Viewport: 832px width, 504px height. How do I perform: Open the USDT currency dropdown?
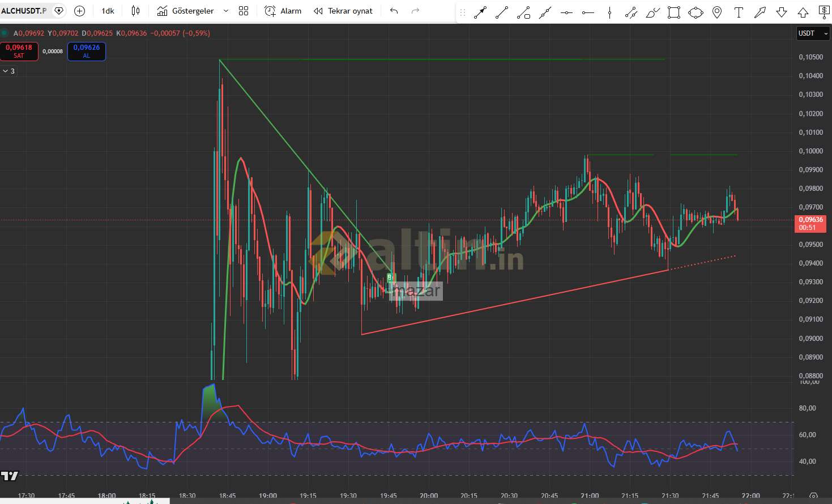[x=813, y=33]
